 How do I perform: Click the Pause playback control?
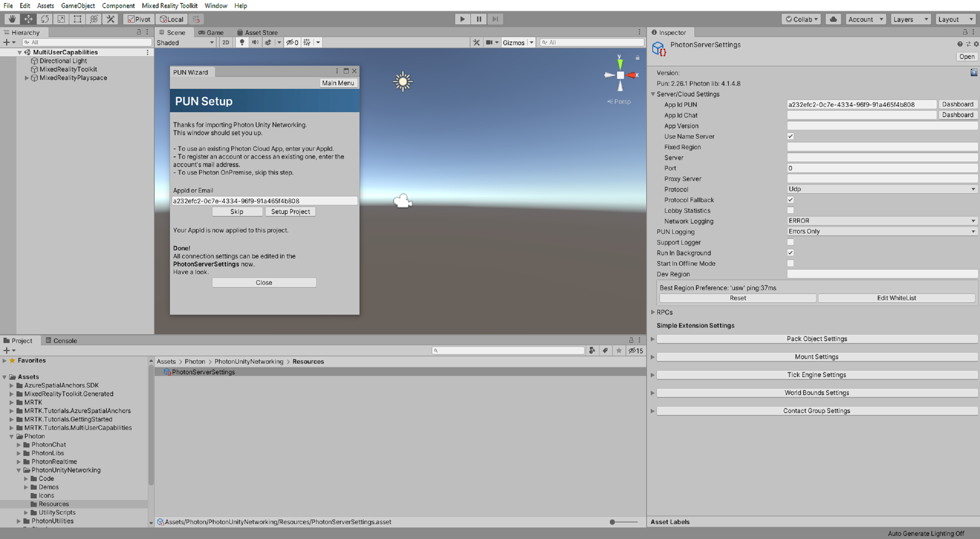coord(479,19)
